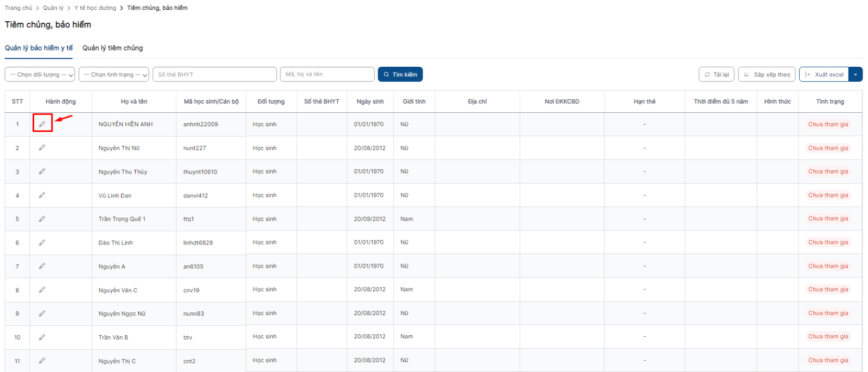Open edit pencil for Trần Văn B
The height and width of the screenshot is (372, 868).
point(42,337)
